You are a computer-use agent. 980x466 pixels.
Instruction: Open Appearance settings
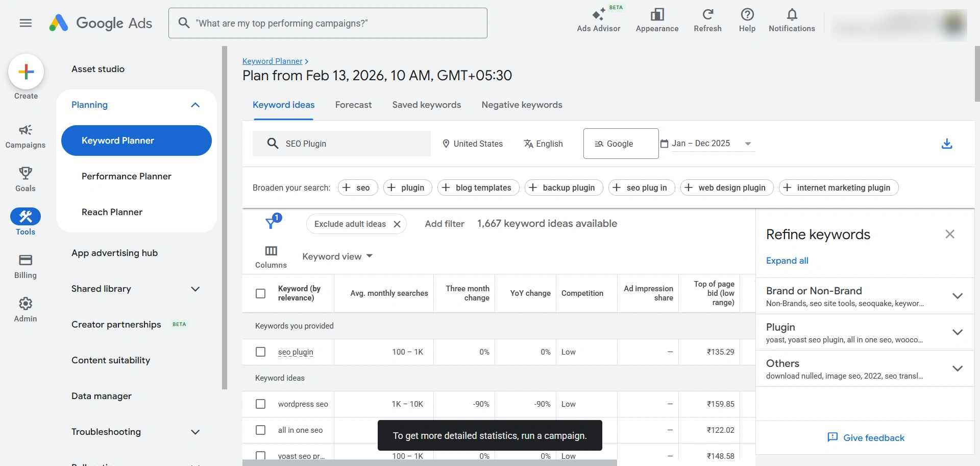click(657, 21)
